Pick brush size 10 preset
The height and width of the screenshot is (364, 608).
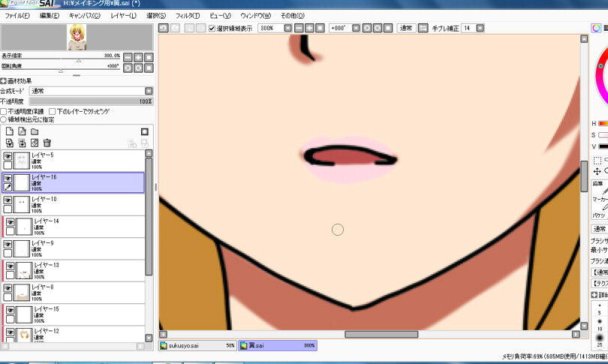pos(600,325)
